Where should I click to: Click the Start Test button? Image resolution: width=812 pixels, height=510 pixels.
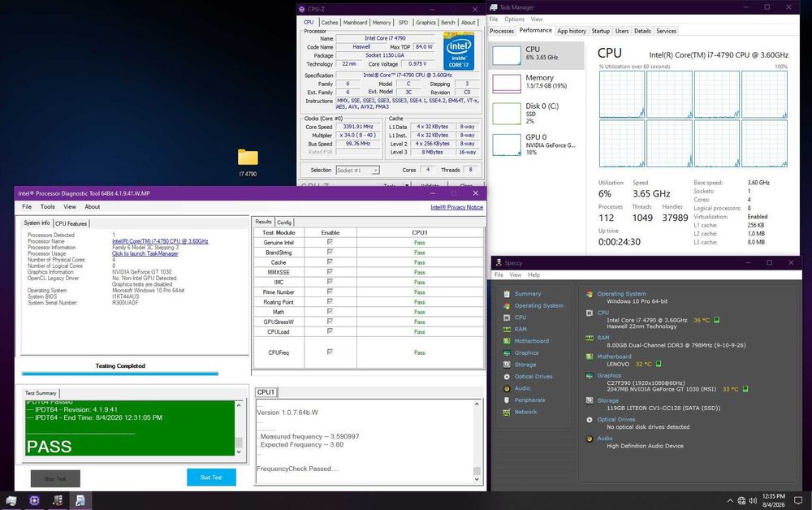tap(211, 478)
